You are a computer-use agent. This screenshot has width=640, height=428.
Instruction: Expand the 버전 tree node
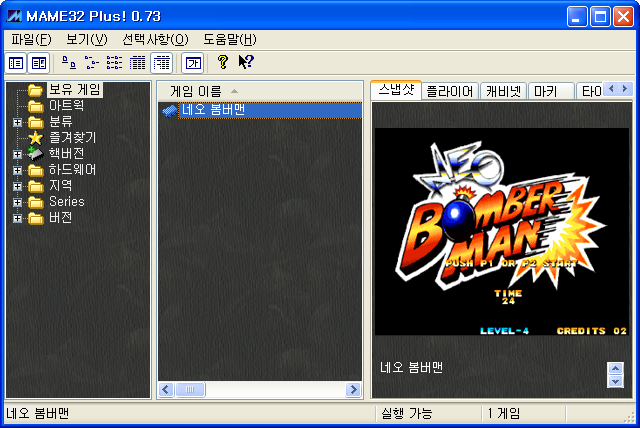point(17,218)
